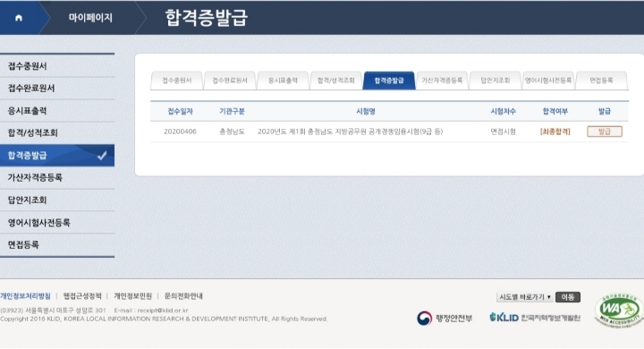Viewport: 644px width, 349px height.
Task: Click the date 20200406 cell
Action: coord(181,132)
